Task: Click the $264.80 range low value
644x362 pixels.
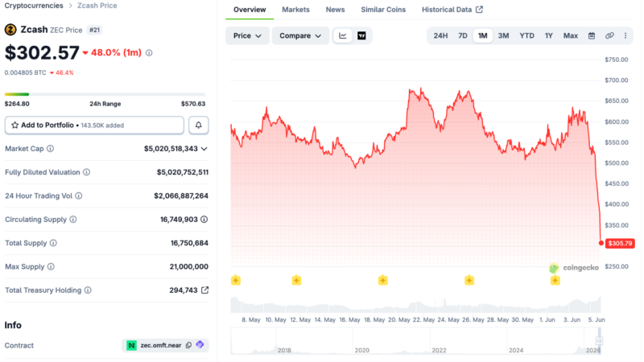Action: tap(17, 104)
